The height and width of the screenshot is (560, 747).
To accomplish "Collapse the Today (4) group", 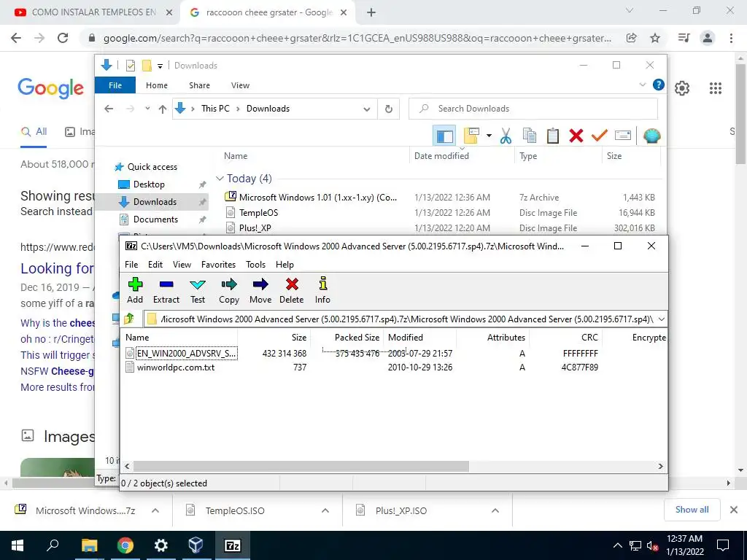I will (x=220, y=178).
